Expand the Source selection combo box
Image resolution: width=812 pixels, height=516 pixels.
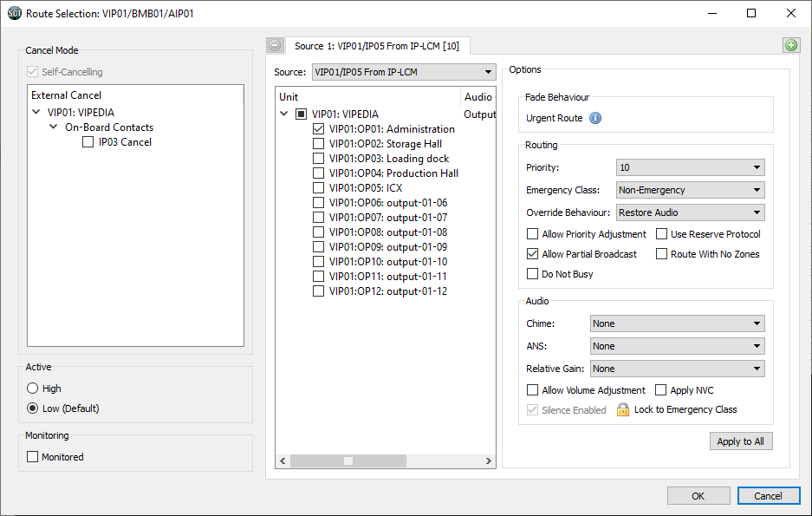pyautogui.click(x=402, y=72)
